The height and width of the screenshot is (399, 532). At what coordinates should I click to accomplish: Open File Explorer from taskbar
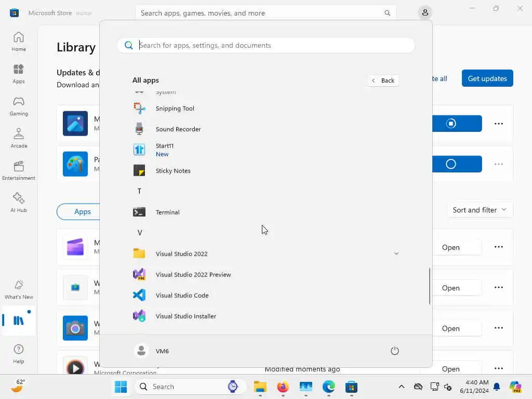click(x=260, y=387)
